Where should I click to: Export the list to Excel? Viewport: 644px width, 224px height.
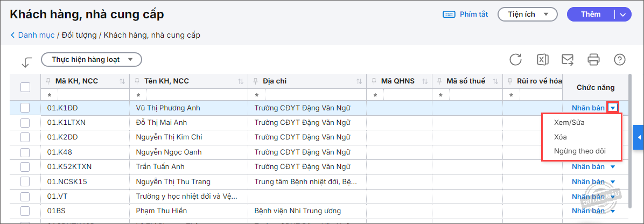542,59
